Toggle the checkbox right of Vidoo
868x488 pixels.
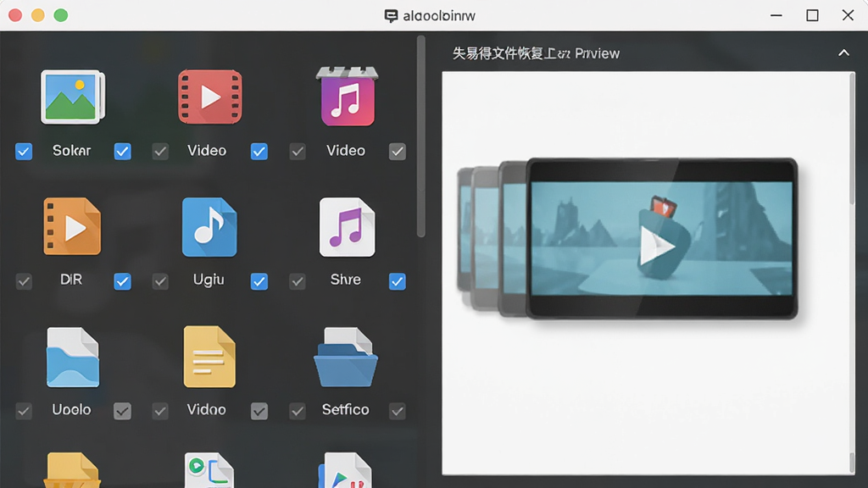coord(259,411)
